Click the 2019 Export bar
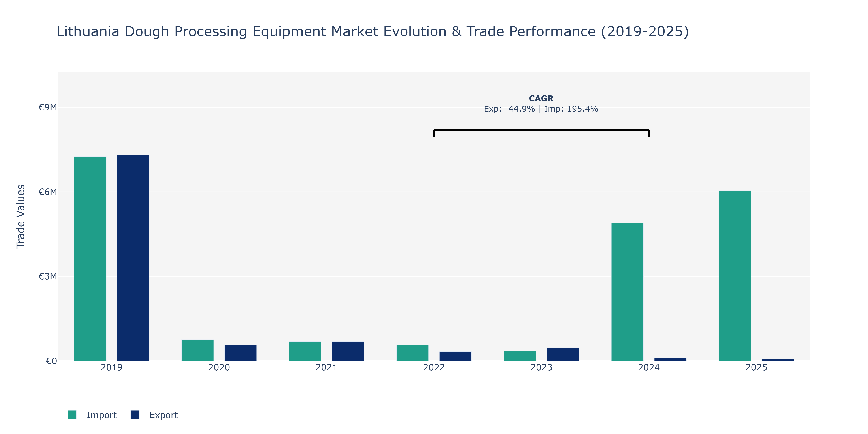Viewport: 868px width, 434px height. click(x=133, y=258)
